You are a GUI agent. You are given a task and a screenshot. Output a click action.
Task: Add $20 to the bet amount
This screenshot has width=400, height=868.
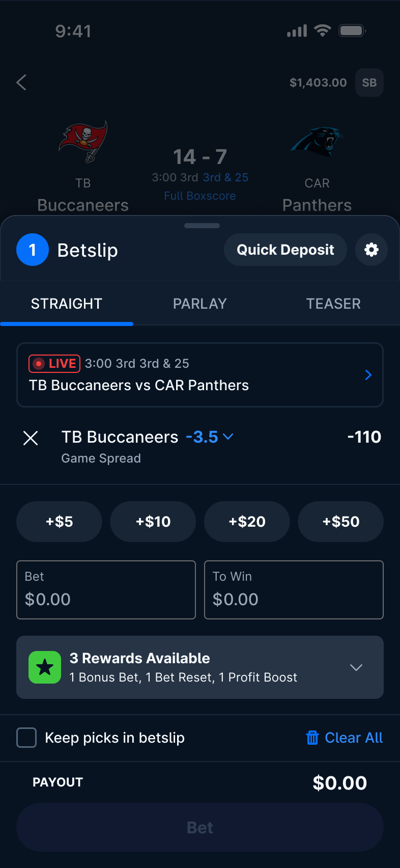pos(247,522)
